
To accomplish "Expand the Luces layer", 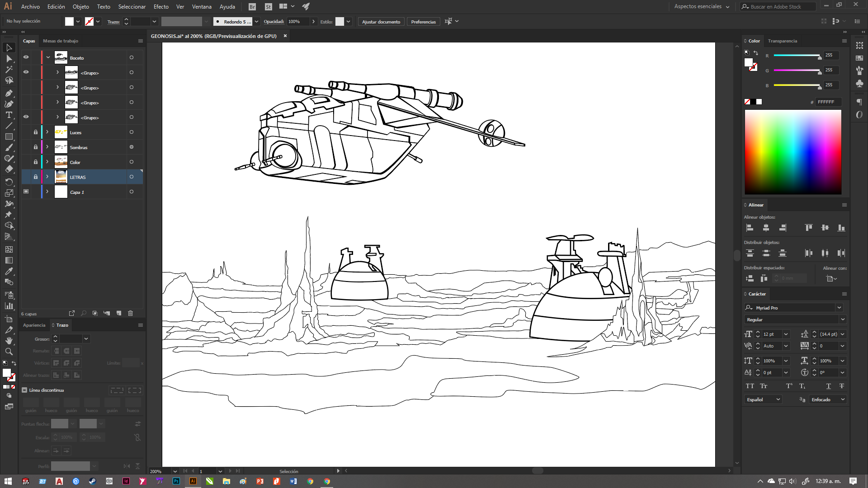I will 47,132.
